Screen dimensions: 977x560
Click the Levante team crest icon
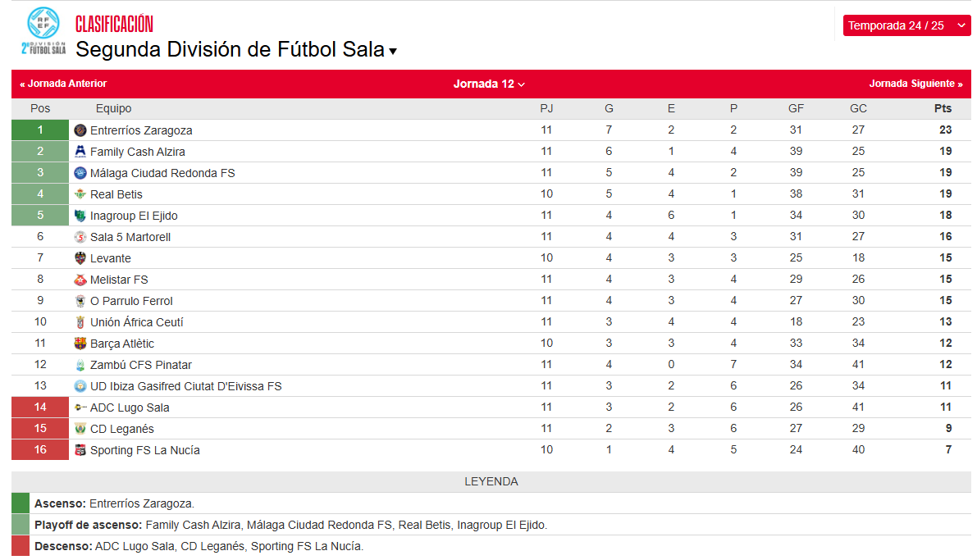click(80, 258)
